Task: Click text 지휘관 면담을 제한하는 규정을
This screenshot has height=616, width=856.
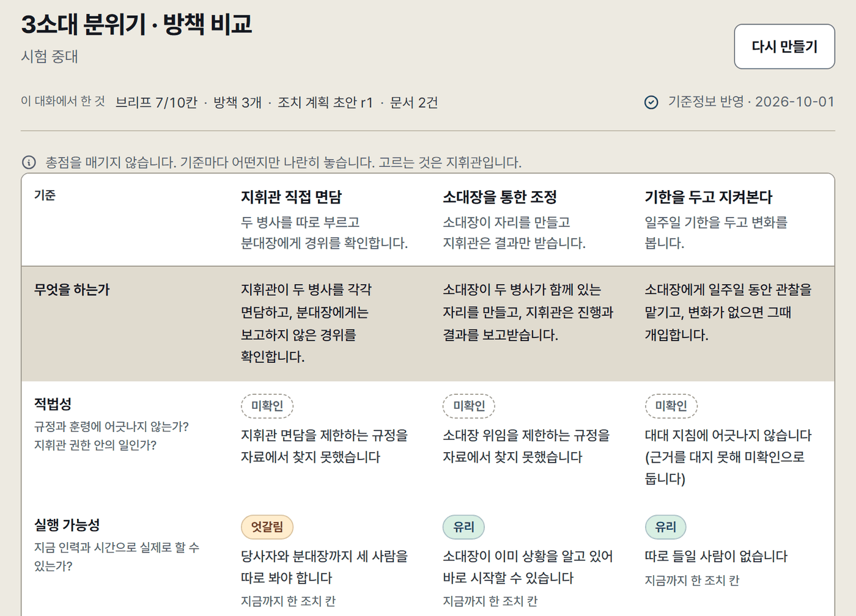Action: (324, 435)
